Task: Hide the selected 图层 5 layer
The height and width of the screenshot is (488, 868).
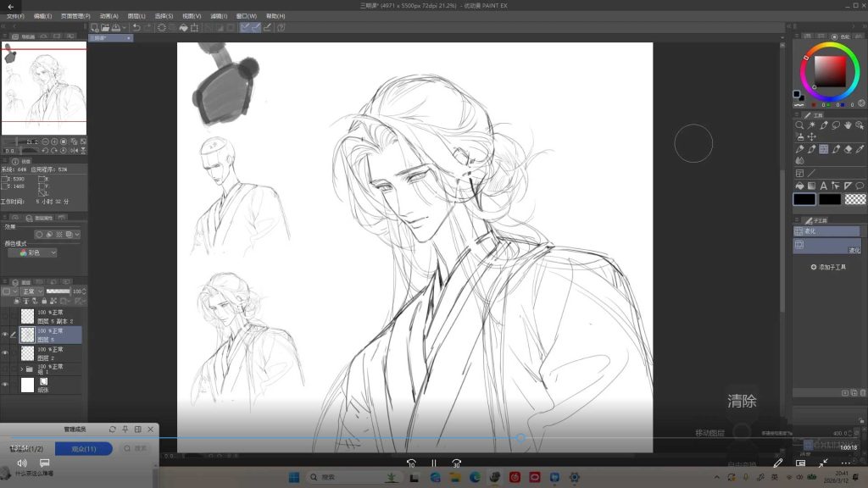Action: 5,335
